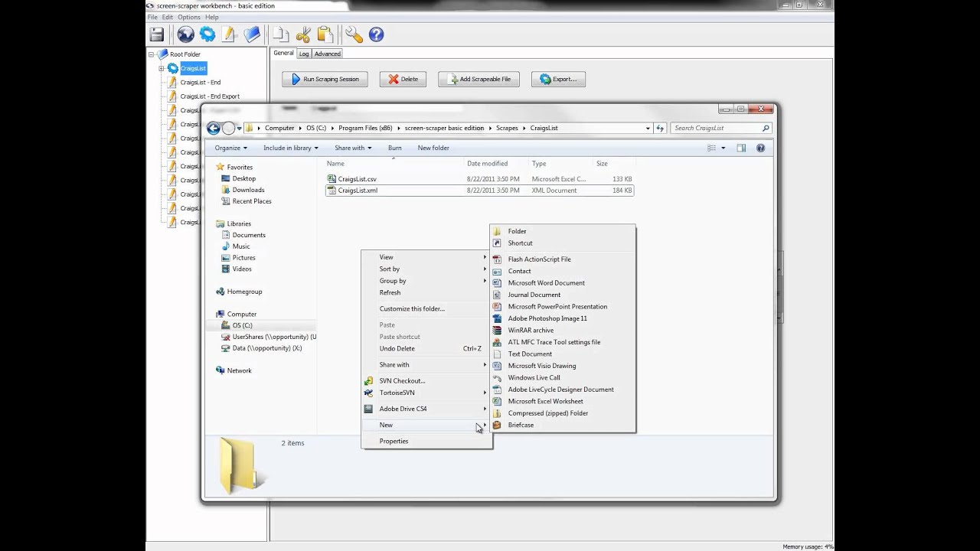Switch to the Log tab
The height and width of the screenshot is (551, 980).
pos(304,54)
